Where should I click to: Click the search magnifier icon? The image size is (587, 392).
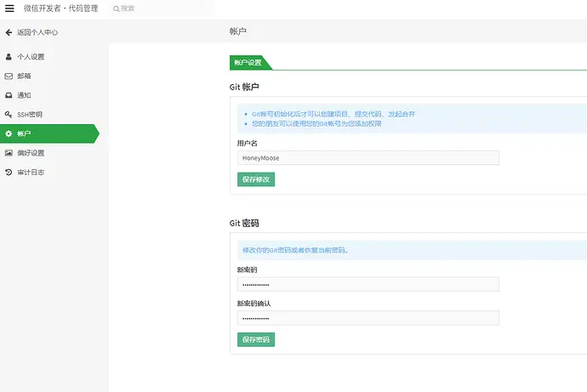[x=116, y=9]
